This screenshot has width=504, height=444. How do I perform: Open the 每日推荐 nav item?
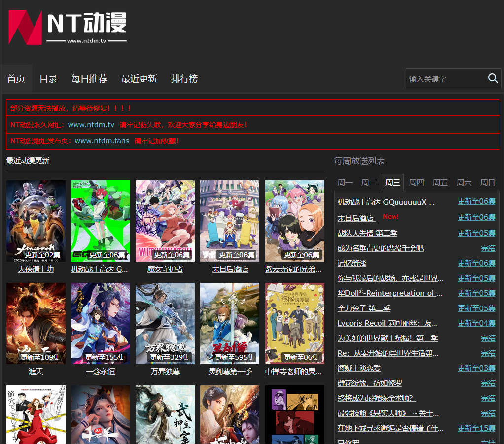click(89, 79)
